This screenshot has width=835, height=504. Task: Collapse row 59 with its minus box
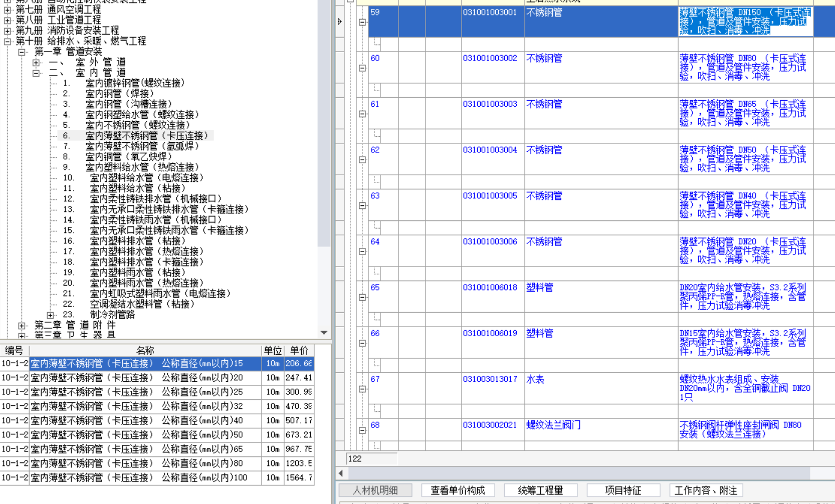362,22
